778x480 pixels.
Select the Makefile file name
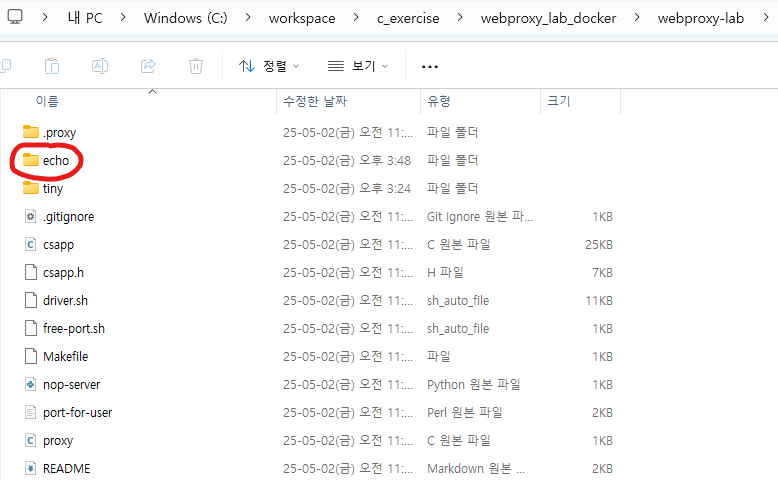click(x=65, y=356)
